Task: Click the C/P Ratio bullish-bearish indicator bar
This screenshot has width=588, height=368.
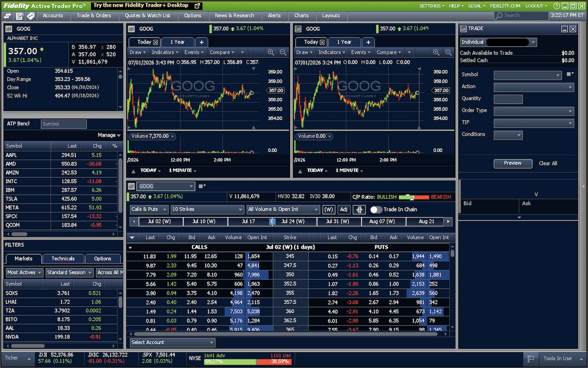Action: pos(414,197)
